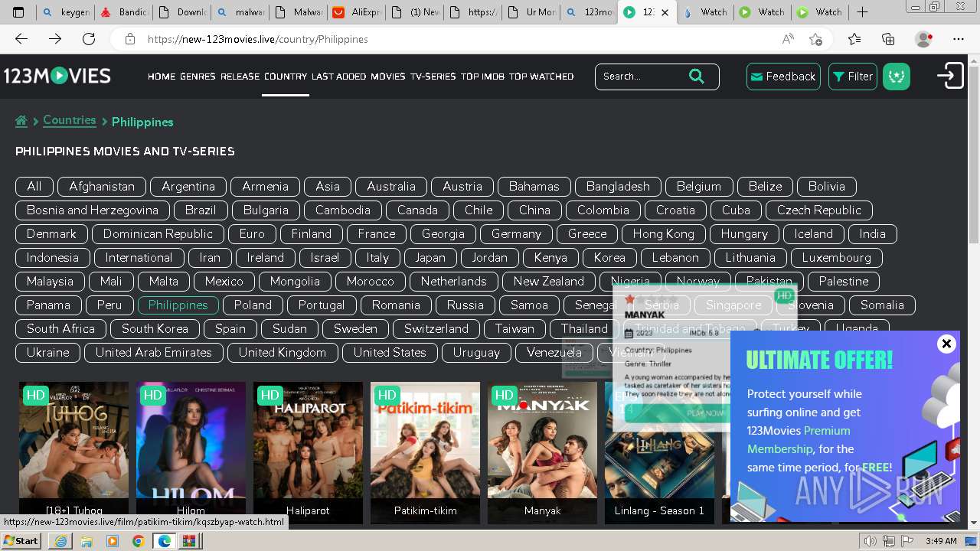Select Hong Kong country tag
Image resolution: width=980 pixels, height=551 pixels.
664,234
